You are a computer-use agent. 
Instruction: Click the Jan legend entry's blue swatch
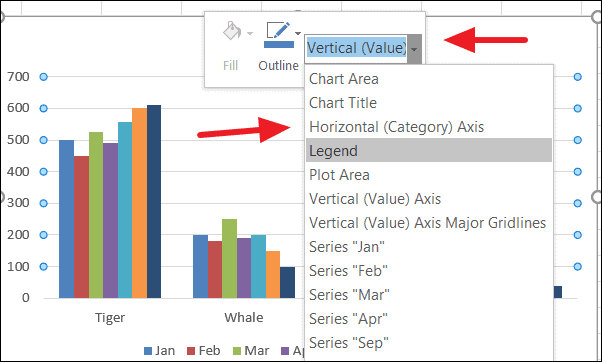(x=148, y=351)
